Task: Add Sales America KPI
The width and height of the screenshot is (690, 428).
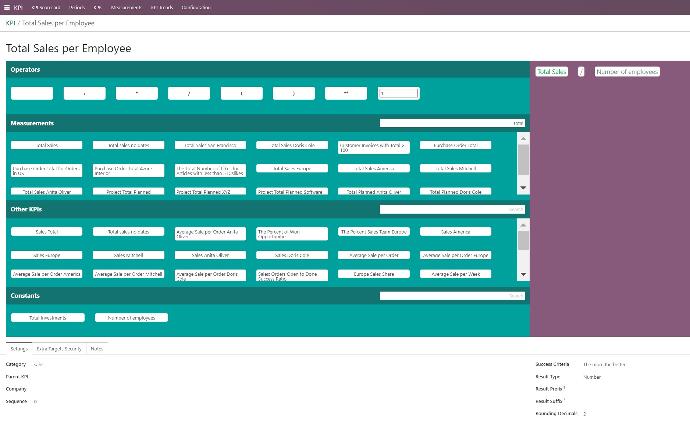Action: tap(455, 231)
